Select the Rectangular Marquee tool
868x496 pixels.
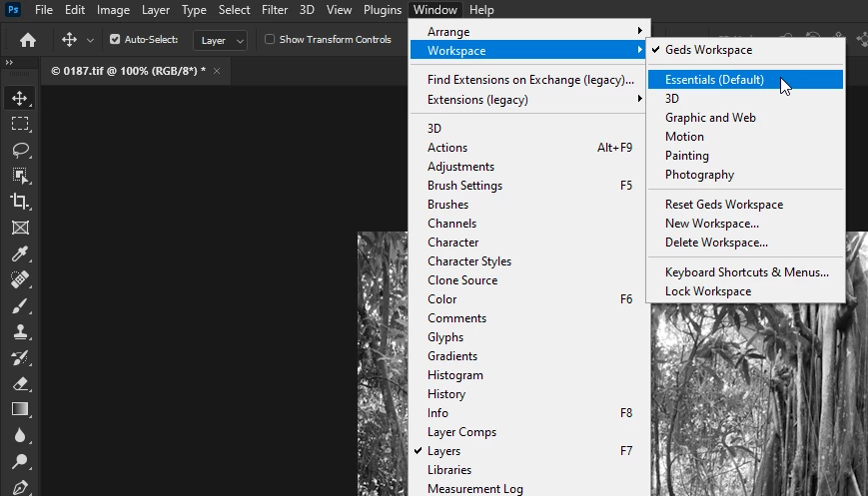[20, 124]
